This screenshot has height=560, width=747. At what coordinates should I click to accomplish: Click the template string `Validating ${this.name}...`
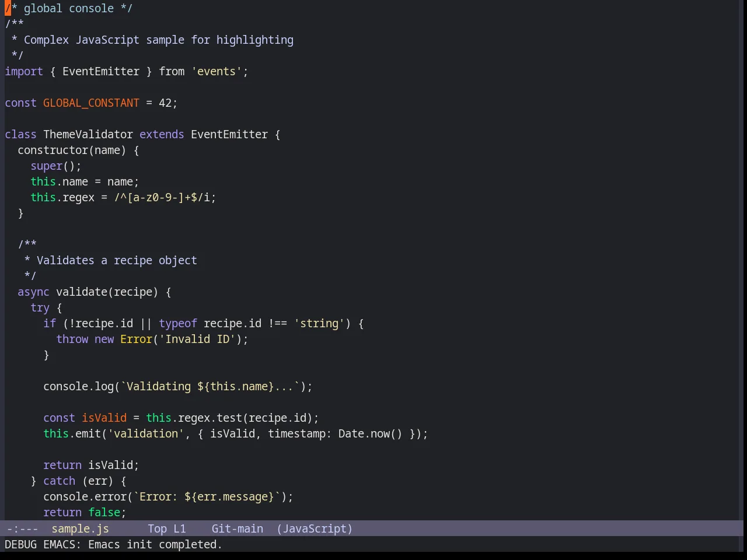[210, 386]
